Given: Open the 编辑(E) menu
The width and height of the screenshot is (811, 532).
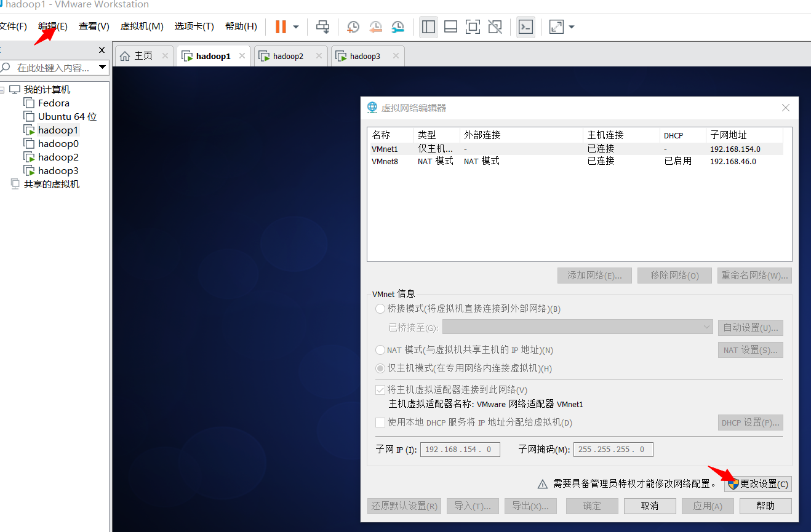Looking at the screenshot, I should click(x=53, y=26).
